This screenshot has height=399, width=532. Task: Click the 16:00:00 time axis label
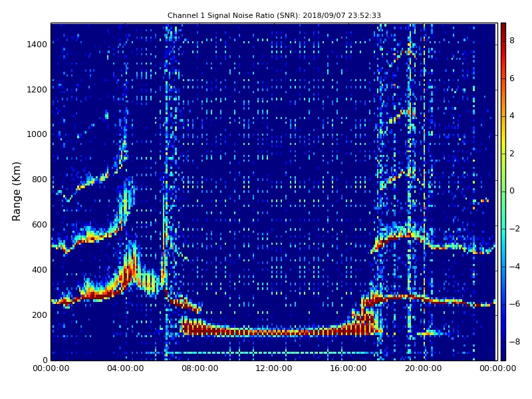348,368
